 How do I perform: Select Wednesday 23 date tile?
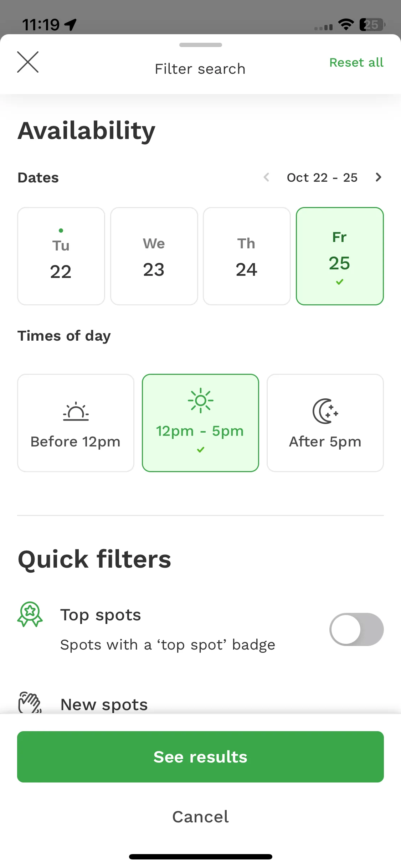(154, 256)
